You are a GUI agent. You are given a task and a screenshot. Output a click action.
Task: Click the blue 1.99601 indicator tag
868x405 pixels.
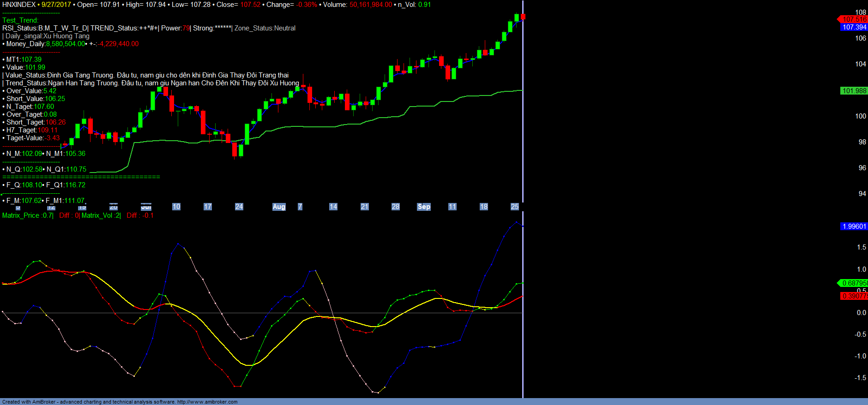click(x=854, y=226)
